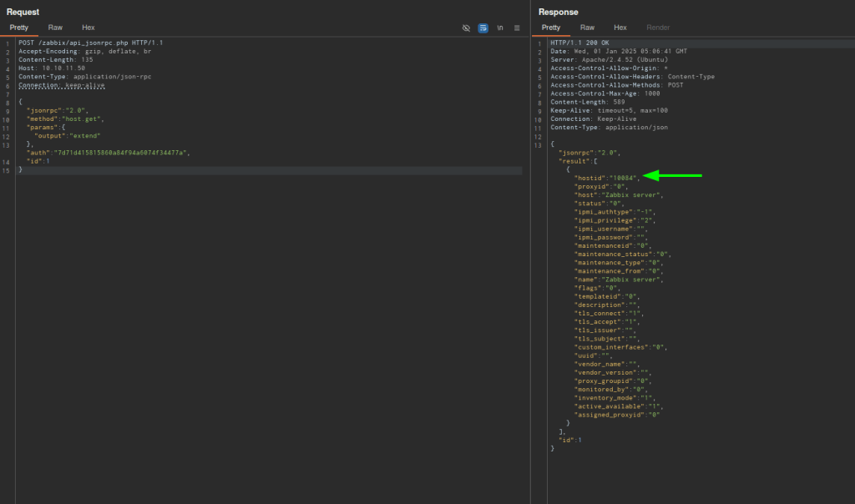Click the Content-Type application/json-rpc request header

click(84, 77)
